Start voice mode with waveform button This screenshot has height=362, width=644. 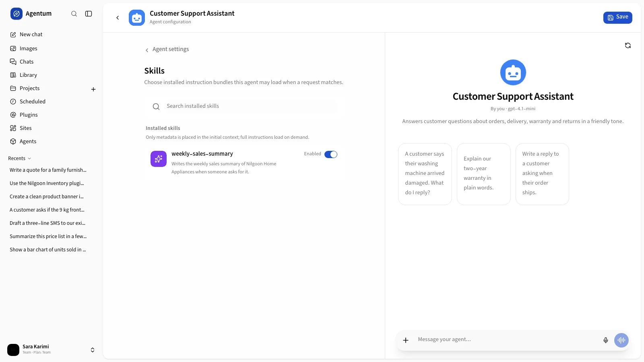point(621,340)
